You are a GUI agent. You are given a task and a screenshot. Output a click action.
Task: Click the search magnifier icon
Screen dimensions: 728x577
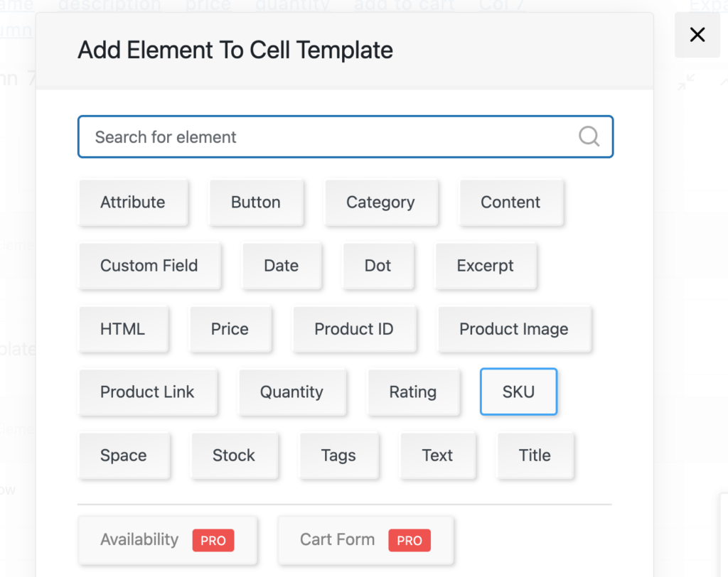tap(589, 136)
